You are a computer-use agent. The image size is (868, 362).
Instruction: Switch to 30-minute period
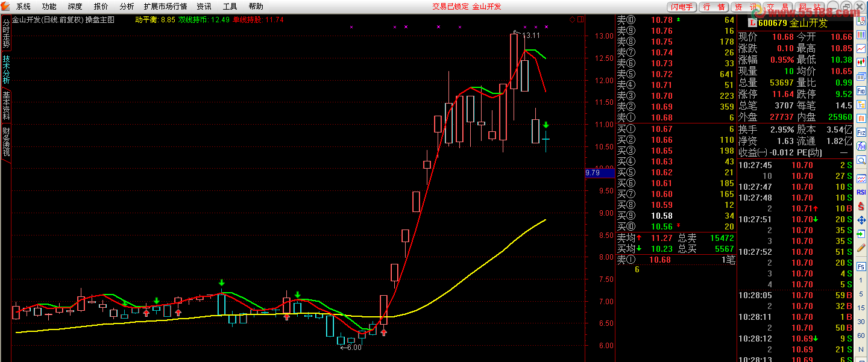click(x=861, y=321)
